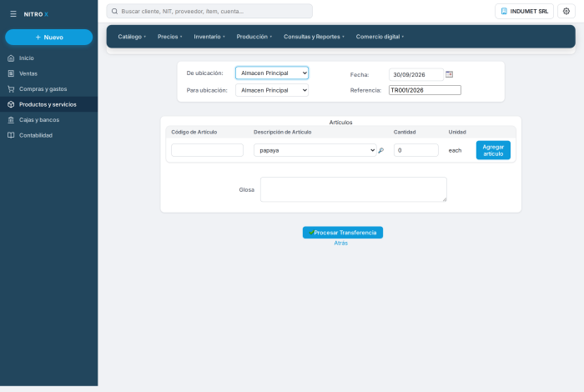This screenshot has width=584, height=392.
Task: Click the Código de Artículo field
Action: (x=207, y=150)
